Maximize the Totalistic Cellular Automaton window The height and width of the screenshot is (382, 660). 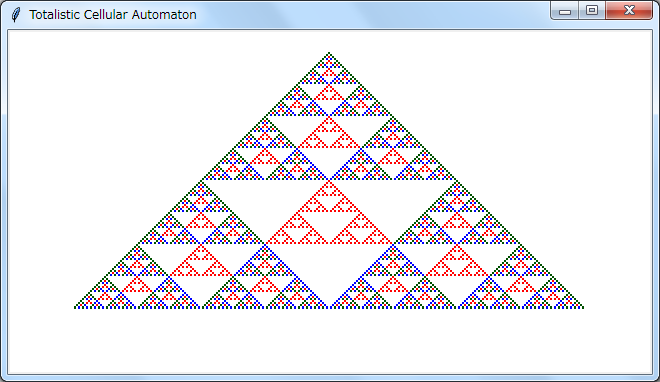(x=592, y=11)
